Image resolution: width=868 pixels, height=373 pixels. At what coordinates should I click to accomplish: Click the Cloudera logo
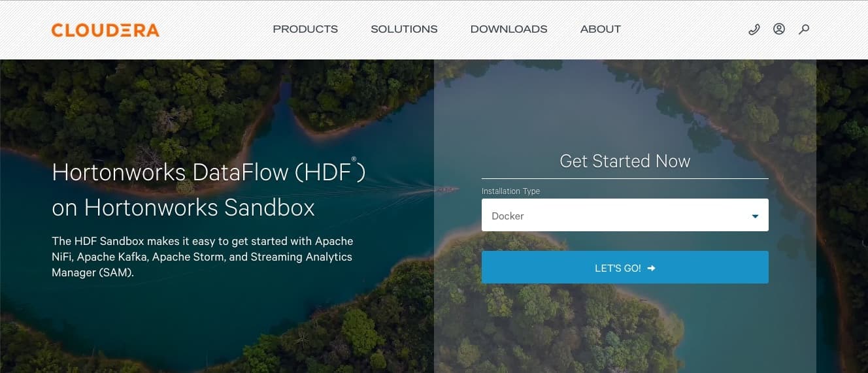click(x=105, y=29)
